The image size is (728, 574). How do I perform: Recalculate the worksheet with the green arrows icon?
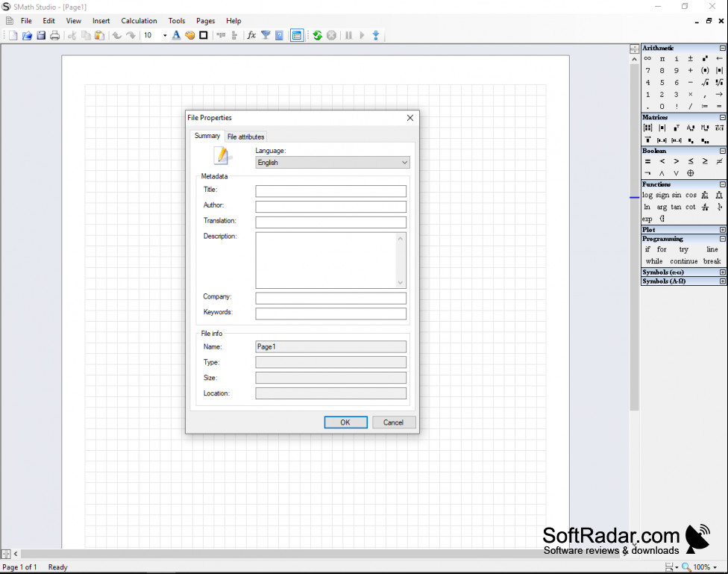point(318,35)
